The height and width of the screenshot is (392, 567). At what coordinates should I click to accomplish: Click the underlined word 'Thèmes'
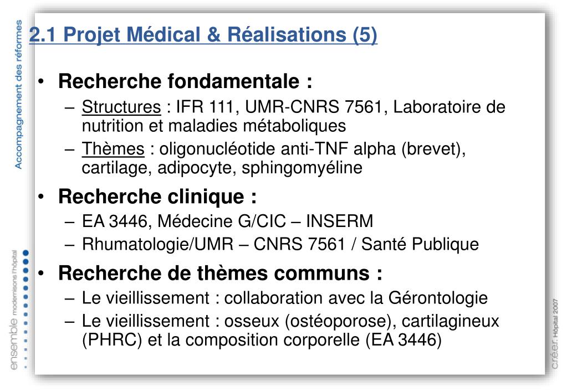click(113, 149)
